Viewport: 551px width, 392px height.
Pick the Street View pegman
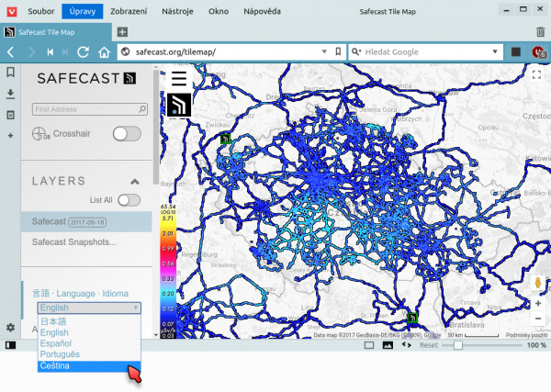(538, 283)
